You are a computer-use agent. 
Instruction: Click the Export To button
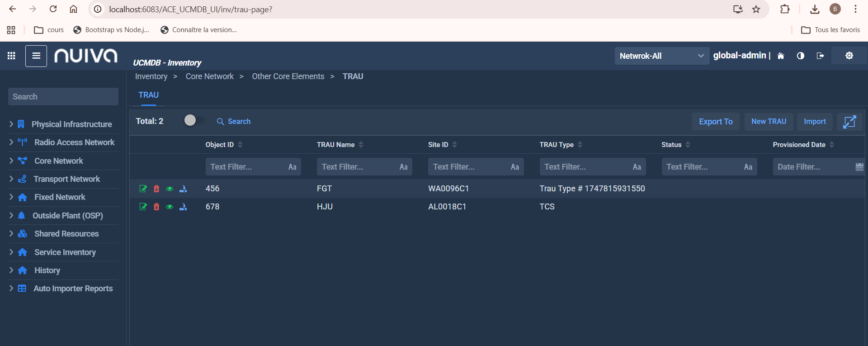pos(715,122)
